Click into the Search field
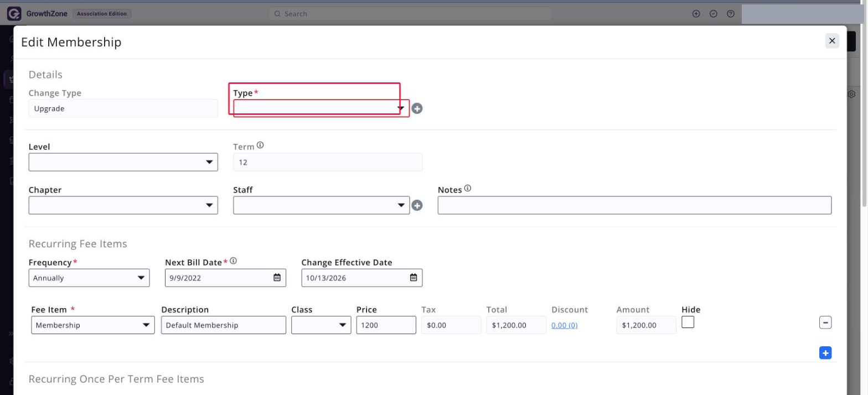 [x=410, y=14]
